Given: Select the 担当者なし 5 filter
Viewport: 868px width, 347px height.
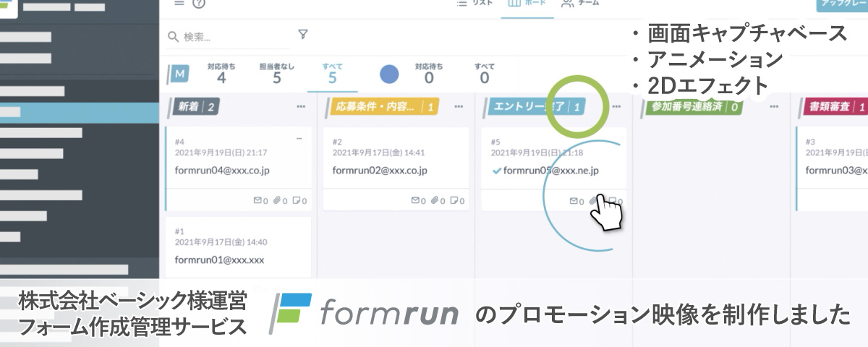Looking at the screenshot, I should tap(276, 74).
